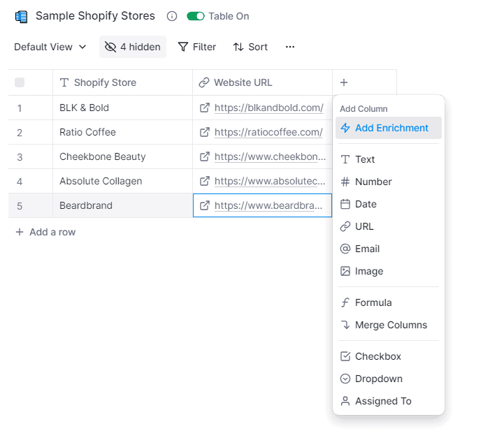The image size is (504, 438).
Task: Select the Beardbrand cell
Action: pyautogui.click(x=123, y=205)
